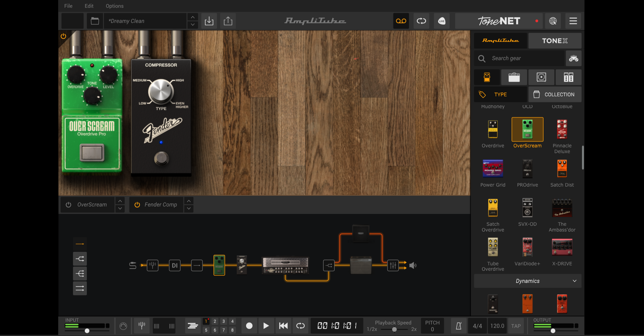644x336 pixels.
Task: Open the tape recorder icon
Action: click(401, 21)
